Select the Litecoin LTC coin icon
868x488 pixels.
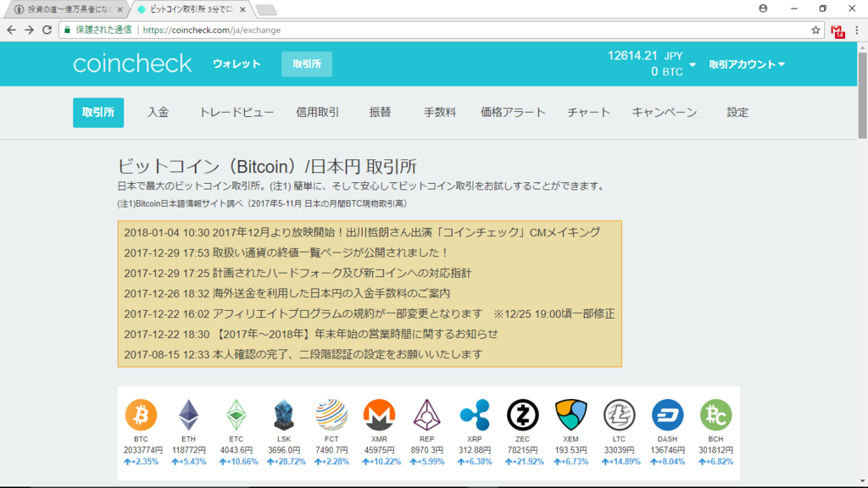pyautogui.click(x=619, y=414)
